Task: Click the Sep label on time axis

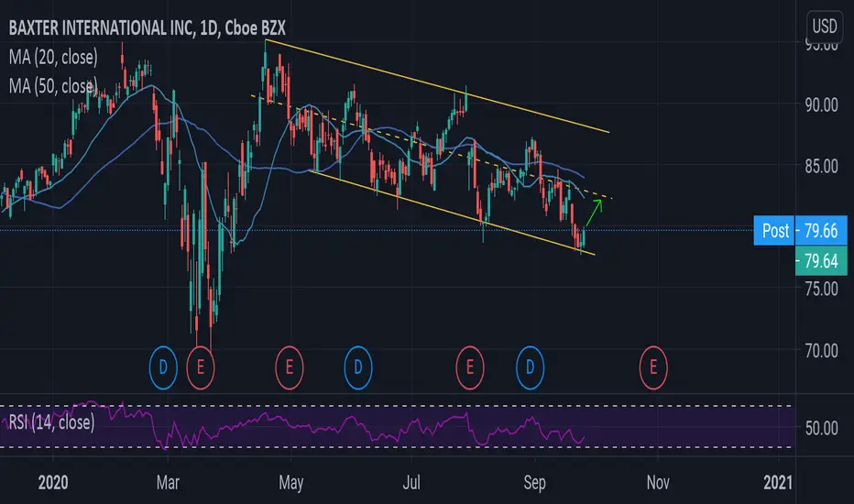Action: 534,482
